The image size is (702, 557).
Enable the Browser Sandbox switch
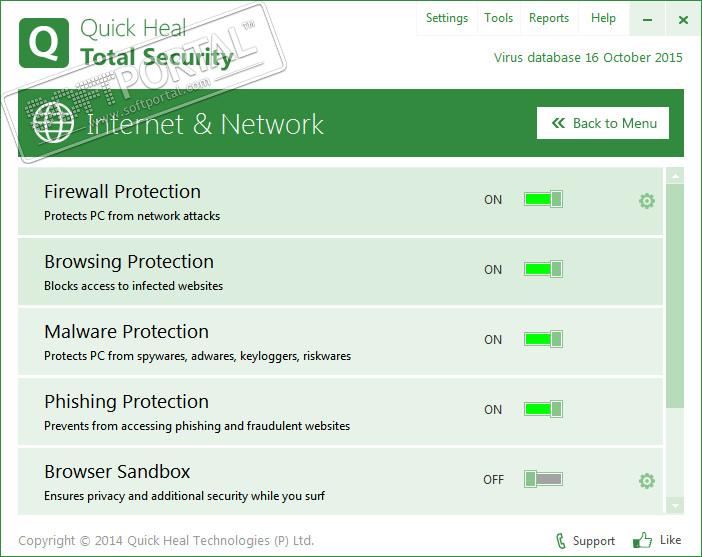click(543, 479)
